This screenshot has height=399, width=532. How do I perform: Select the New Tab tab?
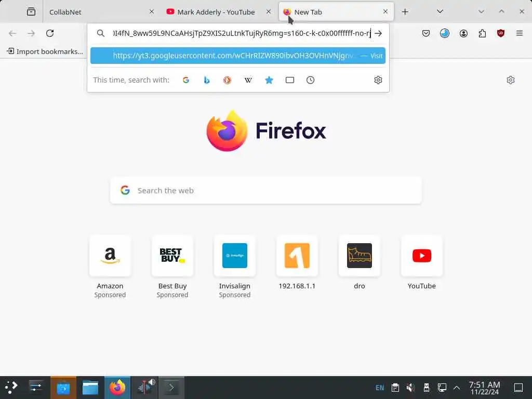(x=336, y=12)
